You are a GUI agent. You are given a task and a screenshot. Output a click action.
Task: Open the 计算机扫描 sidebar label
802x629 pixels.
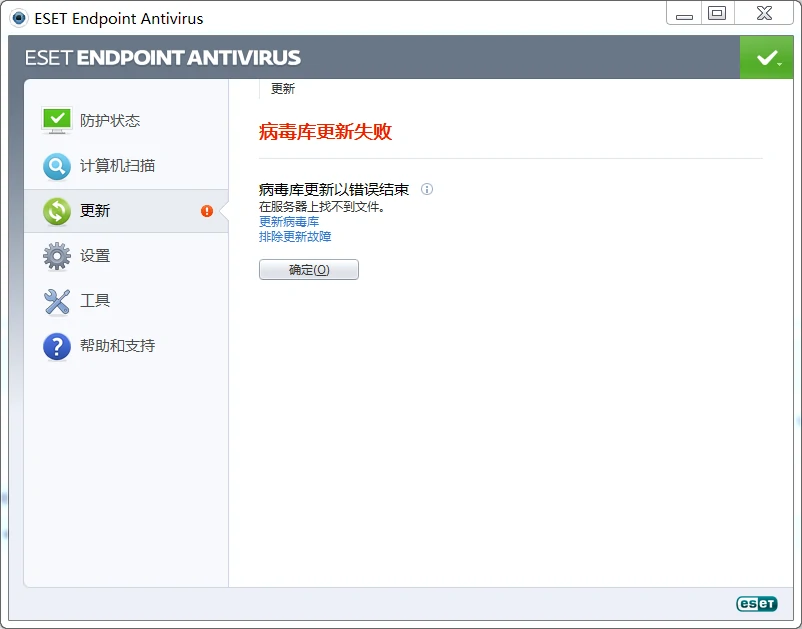(x=117, y=166)
